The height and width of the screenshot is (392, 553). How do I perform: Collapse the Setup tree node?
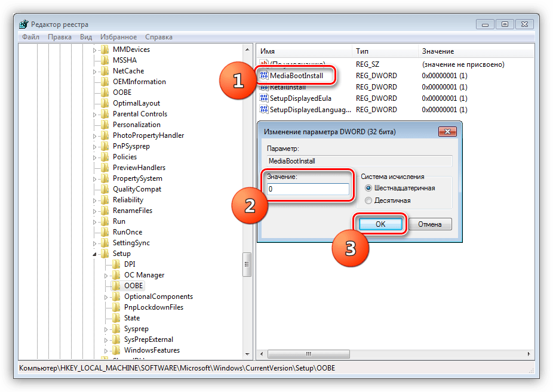point(94,254)
